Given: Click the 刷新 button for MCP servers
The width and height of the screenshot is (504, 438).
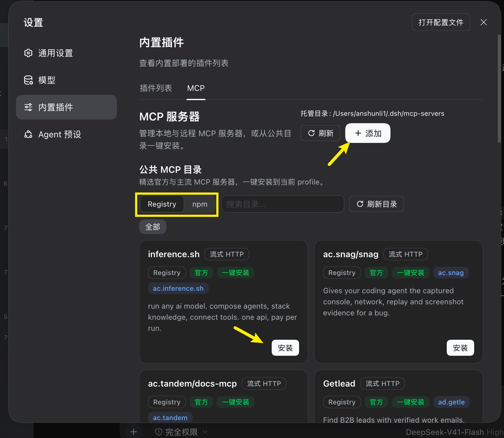Looking at the screenshot, I should click(320, 133).
